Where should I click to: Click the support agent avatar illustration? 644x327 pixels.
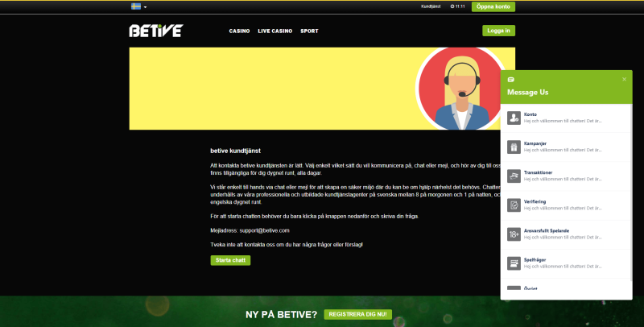click(x=460, y=89)
